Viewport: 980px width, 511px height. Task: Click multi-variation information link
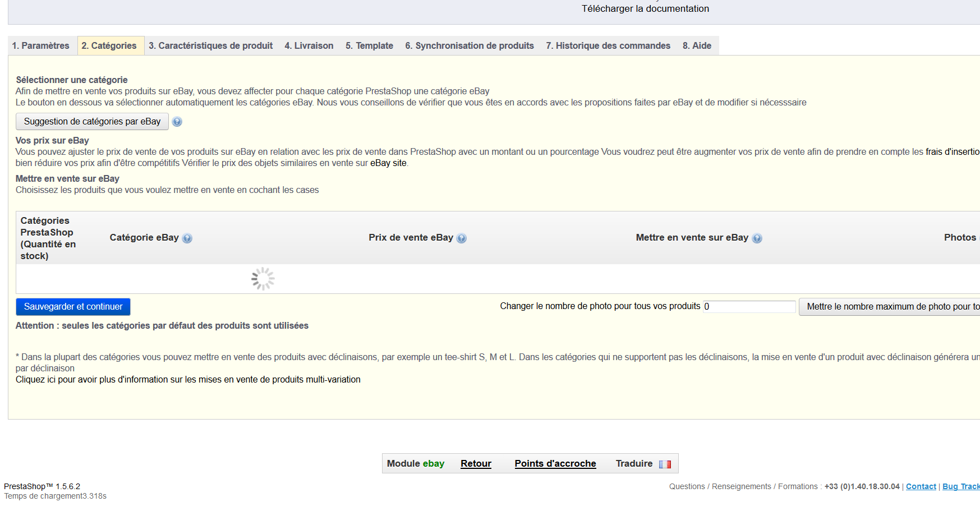188,380
